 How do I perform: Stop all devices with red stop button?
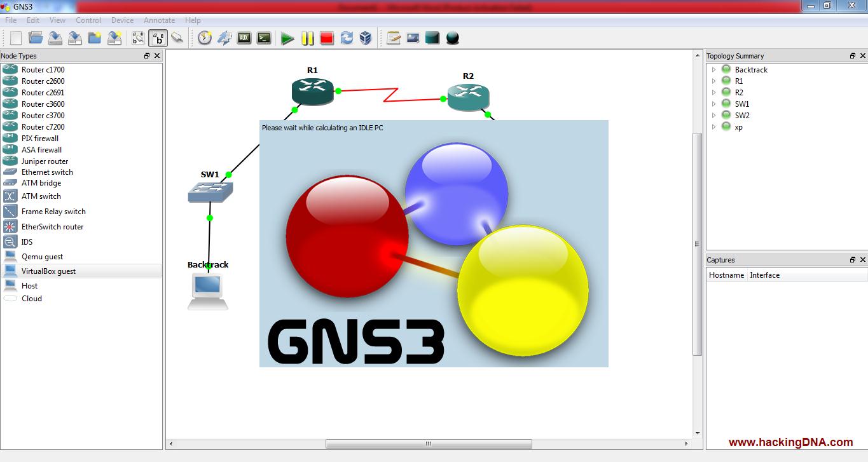[x=327, y=38]
